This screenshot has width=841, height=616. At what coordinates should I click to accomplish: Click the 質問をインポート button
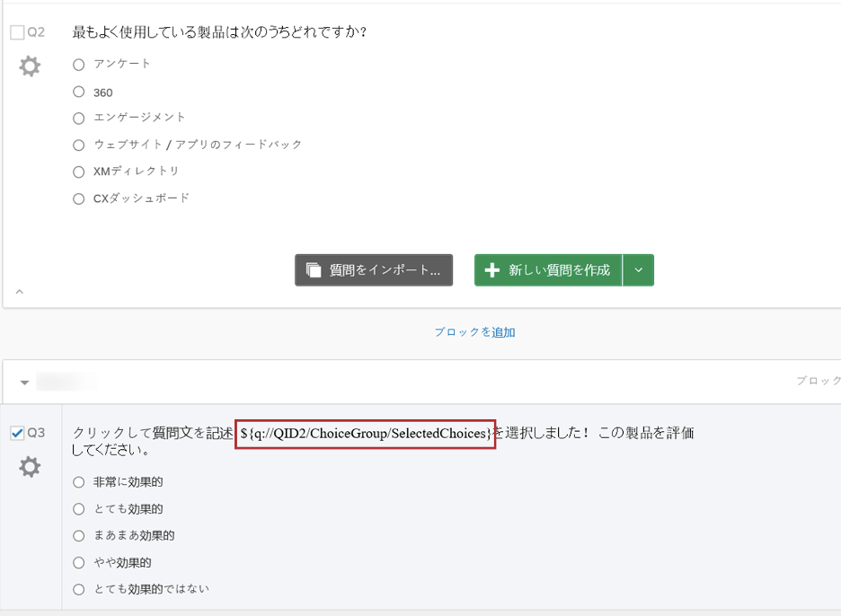click(x=374, y=270)
